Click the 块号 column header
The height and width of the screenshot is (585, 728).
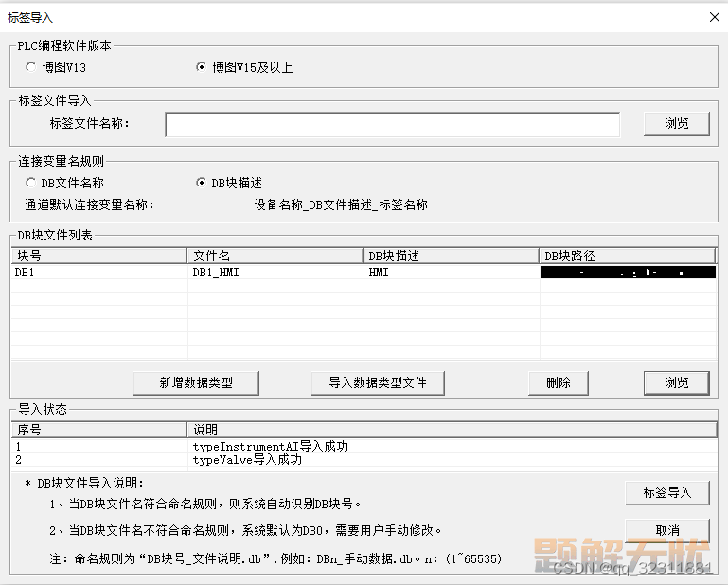[x=98, y=256]
